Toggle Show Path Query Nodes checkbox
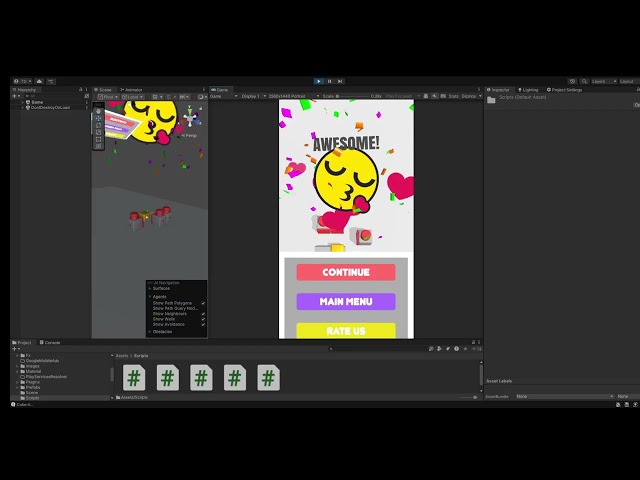The height and width of the screenshot is (480, 640). [203, 309]
